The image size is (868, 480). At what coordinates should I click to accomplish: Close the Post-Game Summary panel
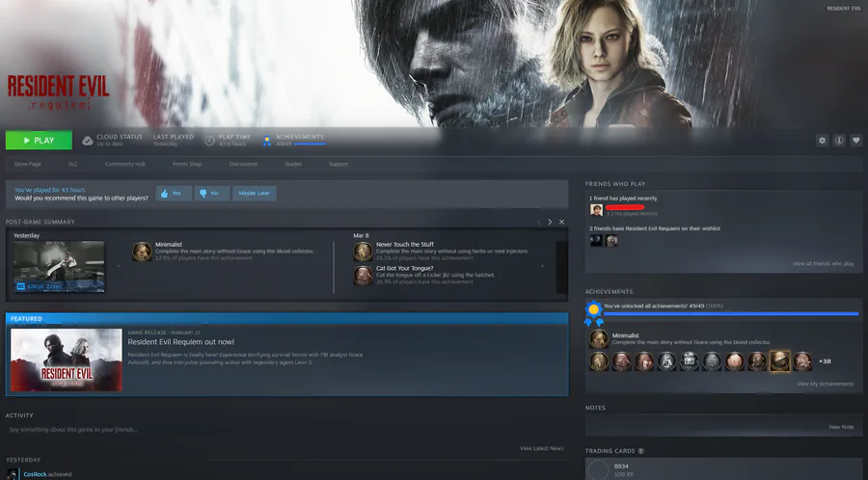click(562, 222)
